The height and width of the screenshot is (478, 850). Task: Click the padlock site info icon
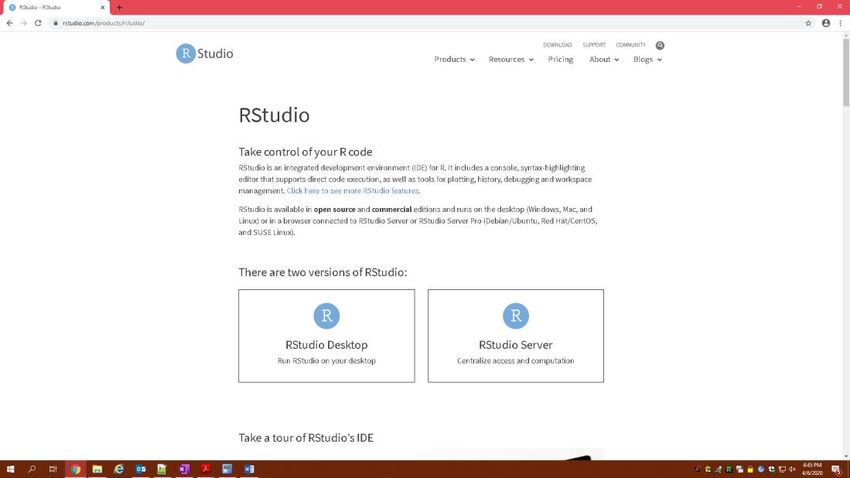[55, 23]
